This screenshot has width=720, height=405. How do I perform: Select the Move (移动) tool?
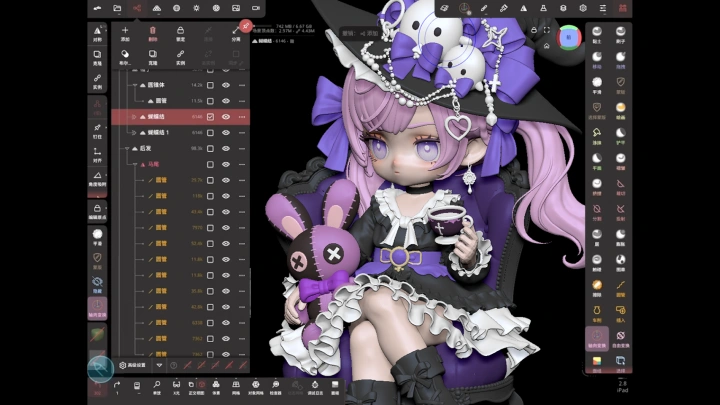coord(596,60)
